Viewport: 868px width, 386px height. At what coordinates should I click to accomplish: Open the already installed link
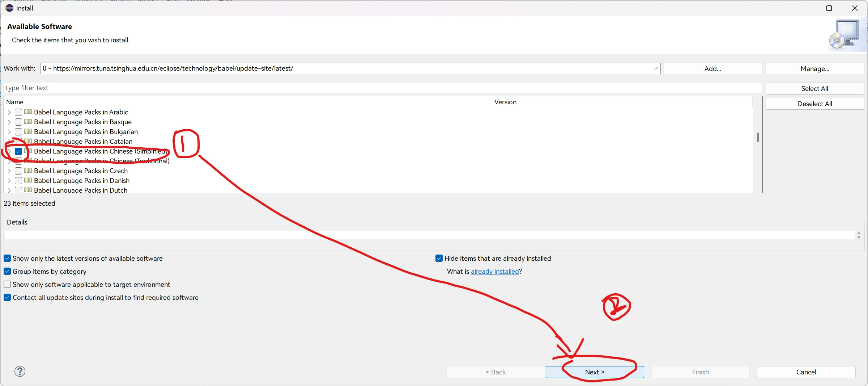pos(494,272)
